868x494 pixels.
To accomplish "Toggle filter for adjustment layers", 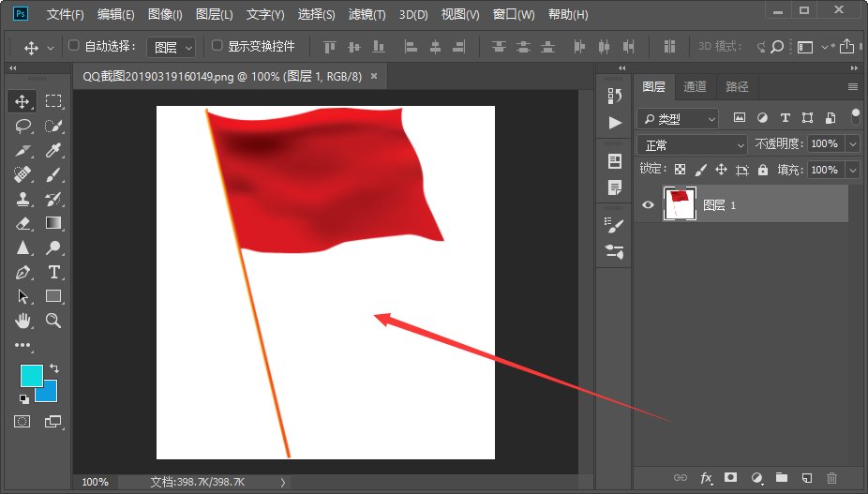I will coord(762,117).
